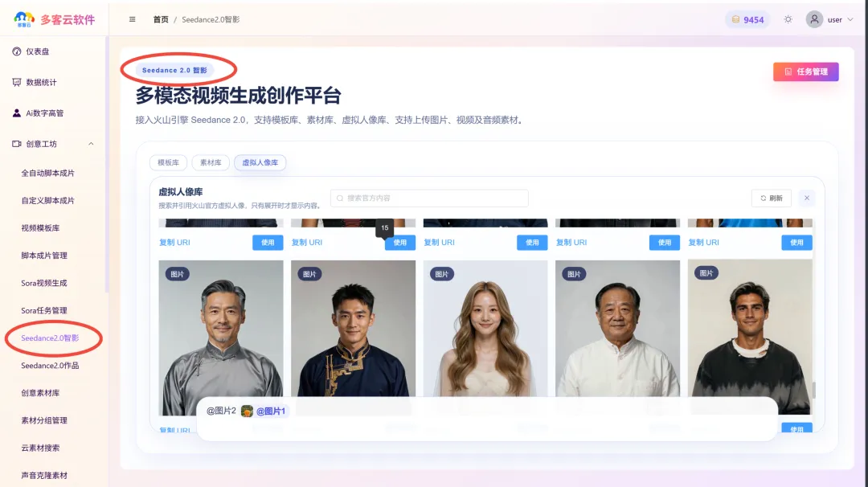Click the portrait library vertical scrollbar
This screenshot has height=487, width=868.
coord(813,390)
